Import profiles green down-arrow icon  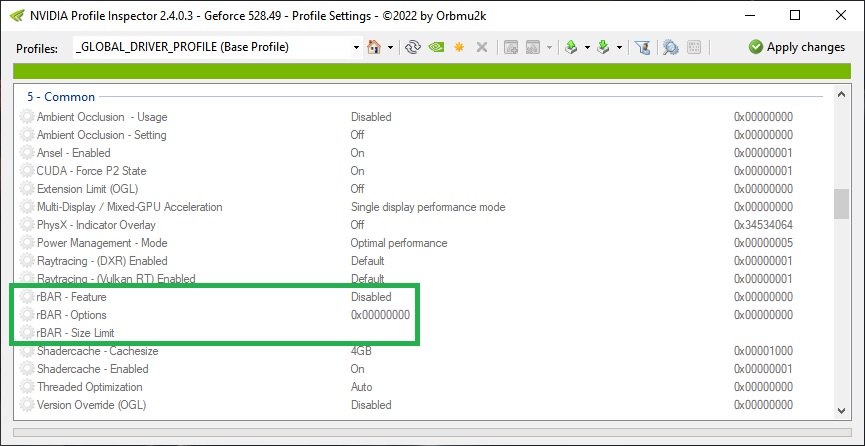[604, 47]
